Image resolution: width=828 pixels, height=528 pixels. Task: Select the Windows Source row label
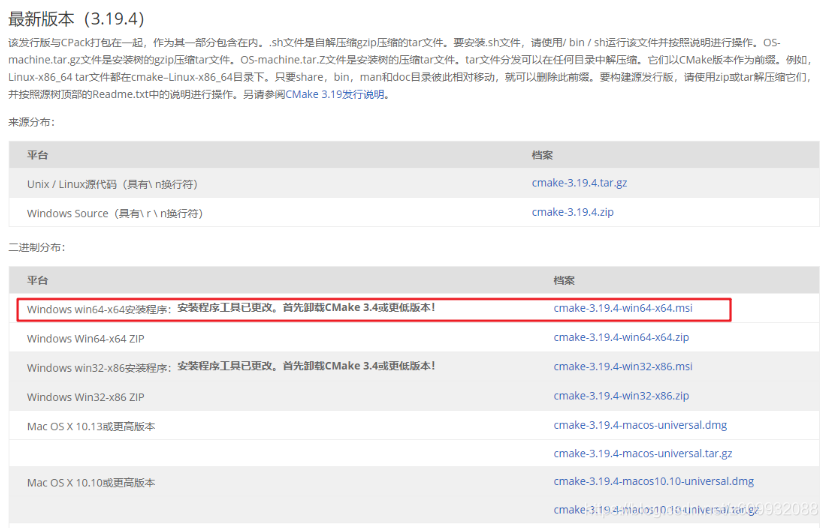[x=115, y=213]
